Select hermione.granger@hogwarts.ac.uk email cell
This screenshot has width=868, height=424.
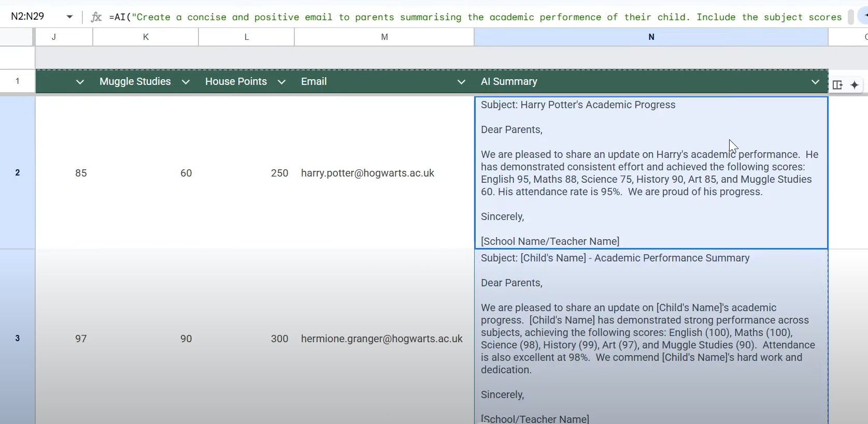385,339
